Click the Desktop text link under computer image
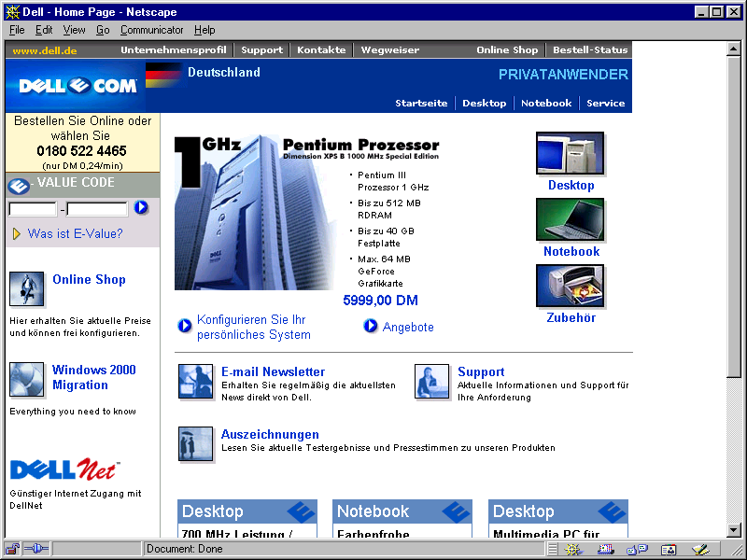747x560 pixels. coord(571,185)
